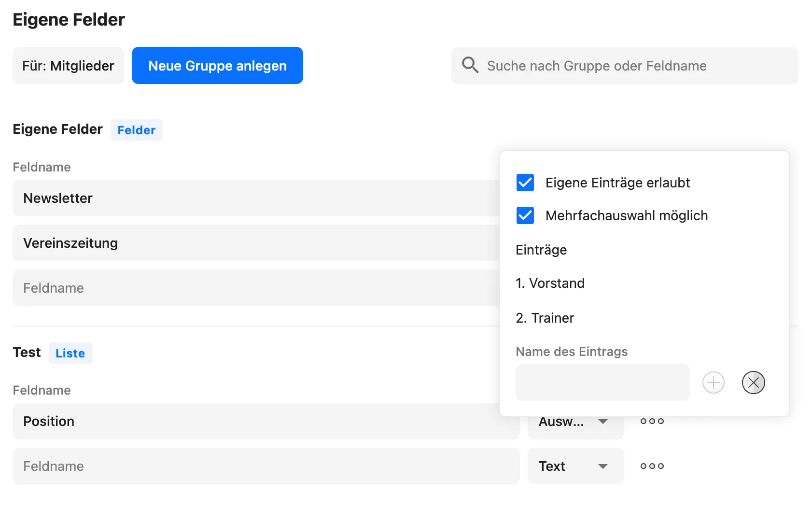Uncheck Eigene Einträge erlaubt checkbox
Screen dimensions: 812x511
(525, 183)
